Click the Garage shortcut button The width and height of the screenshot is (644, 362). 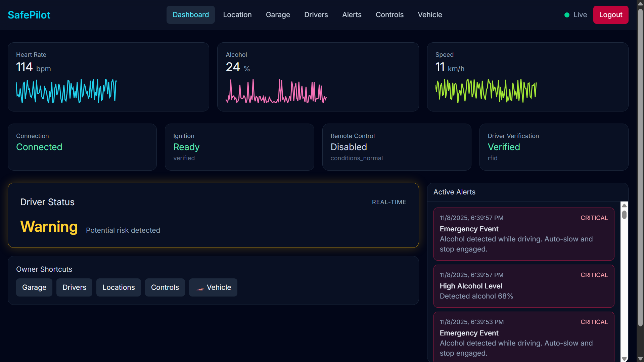(x=34, y=287)
